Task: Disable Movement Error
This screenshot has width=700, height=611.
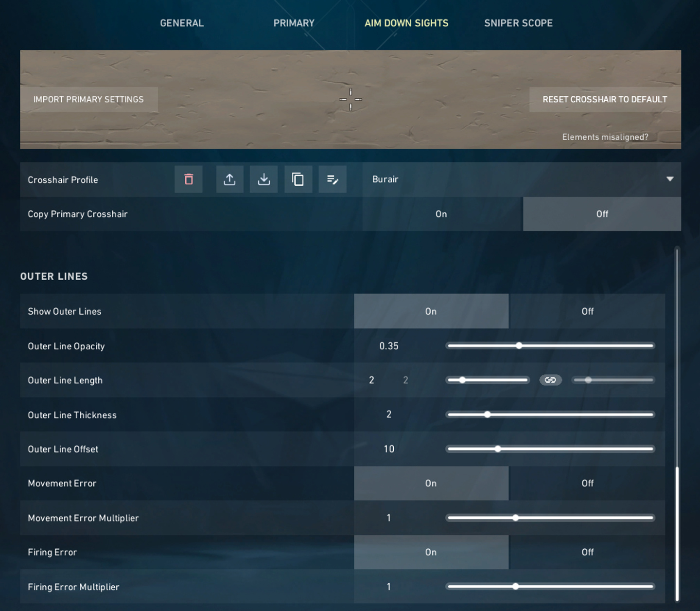Action: 587,483
